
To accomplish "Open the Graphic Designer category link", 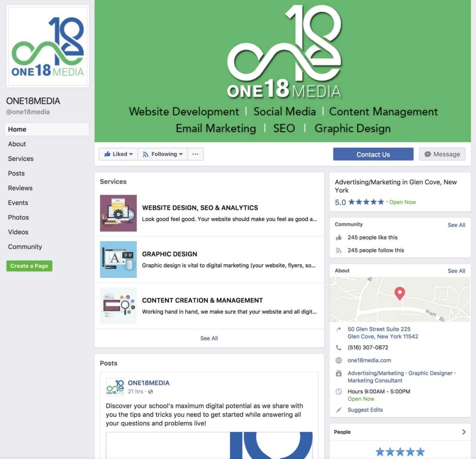I will pos(430,373).
